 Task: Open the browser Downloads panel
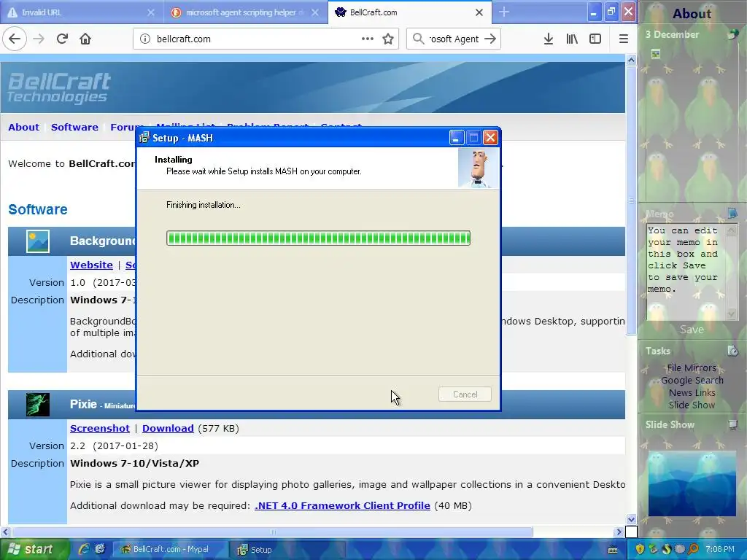(x=549, y=39)
